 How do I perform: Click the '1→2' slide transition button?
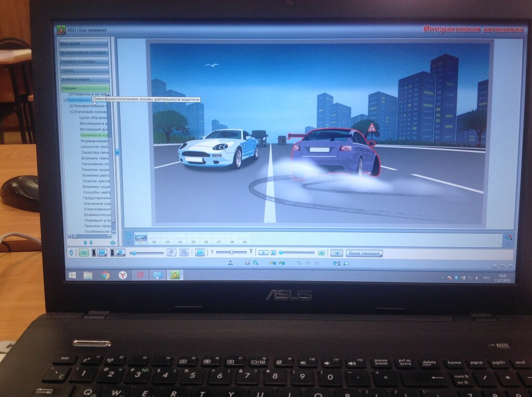click(x=336, y=253)
